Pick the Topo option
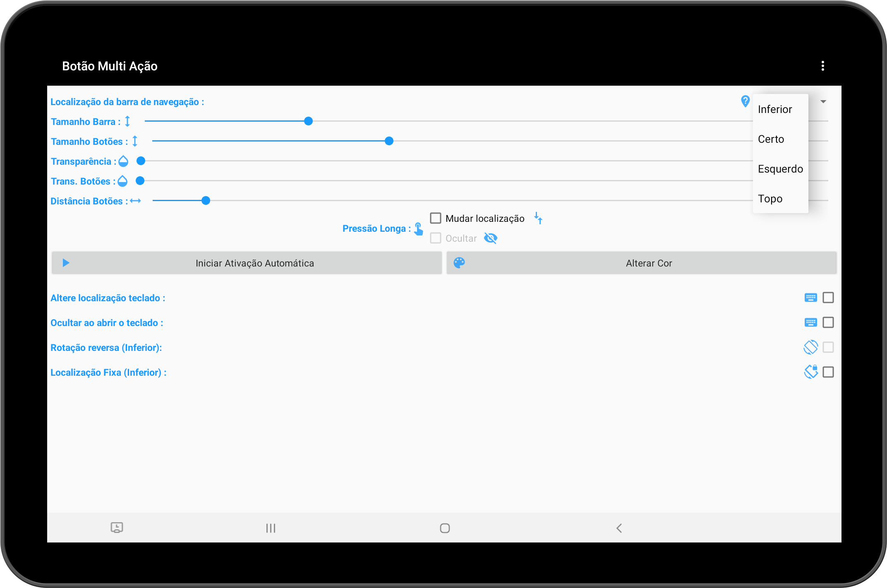Viewport: 887px width, 588px height. (770, 199)
